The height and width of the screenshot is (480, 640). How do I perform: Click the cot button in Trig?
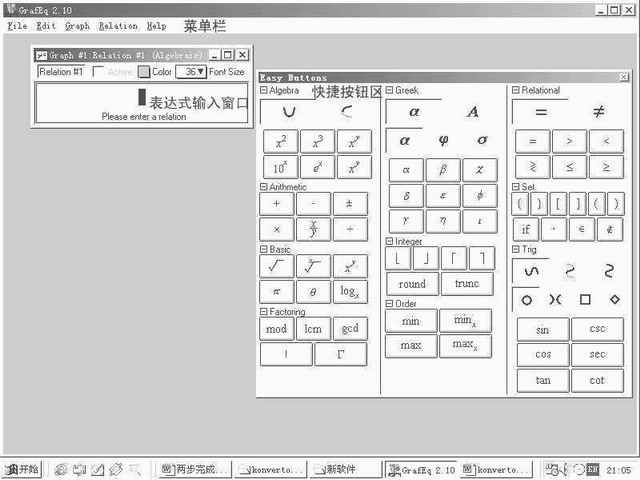pyautogui.click(x=598, y=380)
